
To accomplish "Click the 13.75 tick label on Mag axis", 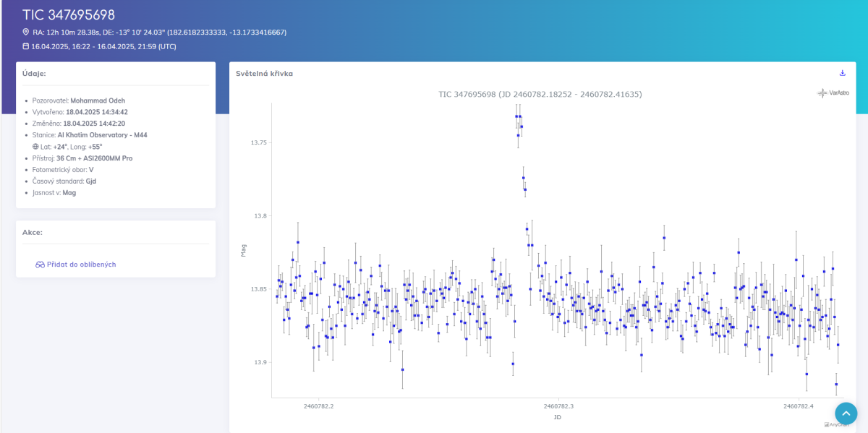I will pyautogui.click(x=258, y=143).
